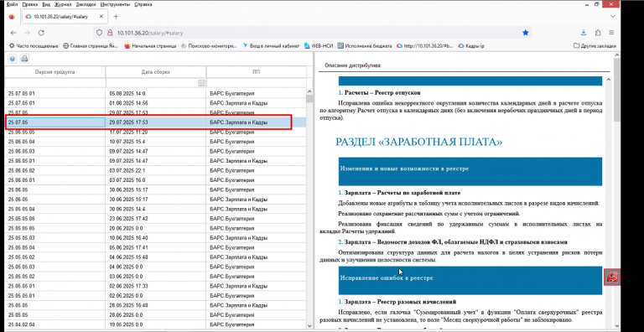Select the row dated 17.07.2025 11:20
The height and width of the screenshot is (332, 644).
[x=156, y=132]
